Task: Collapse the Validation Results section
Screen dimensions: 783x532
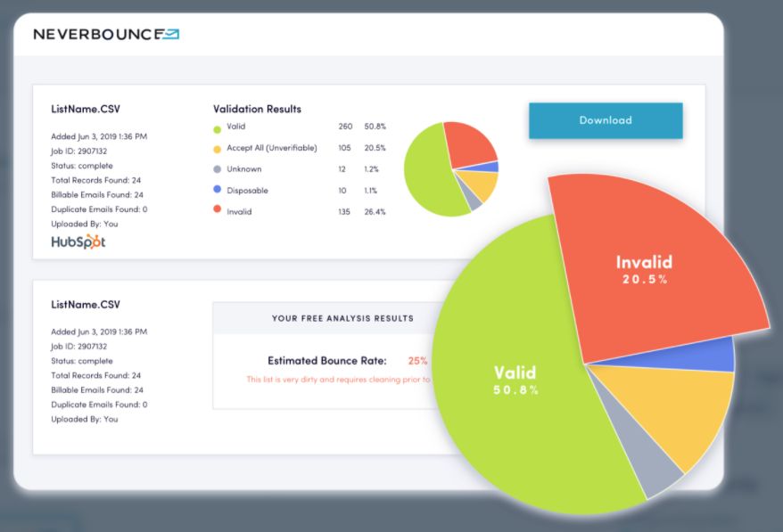Action: pyautogui.click(x=257, y=109)
